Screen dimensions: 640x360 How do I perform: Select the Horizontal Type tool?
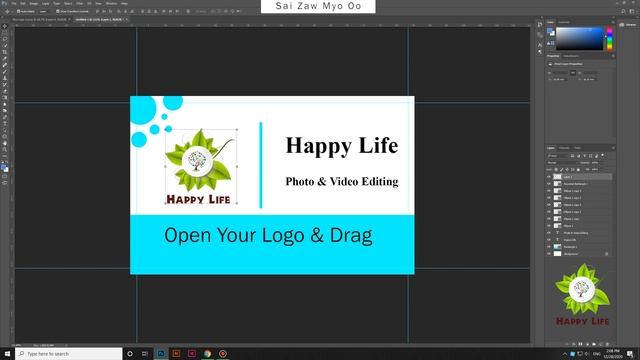[5, 124]
